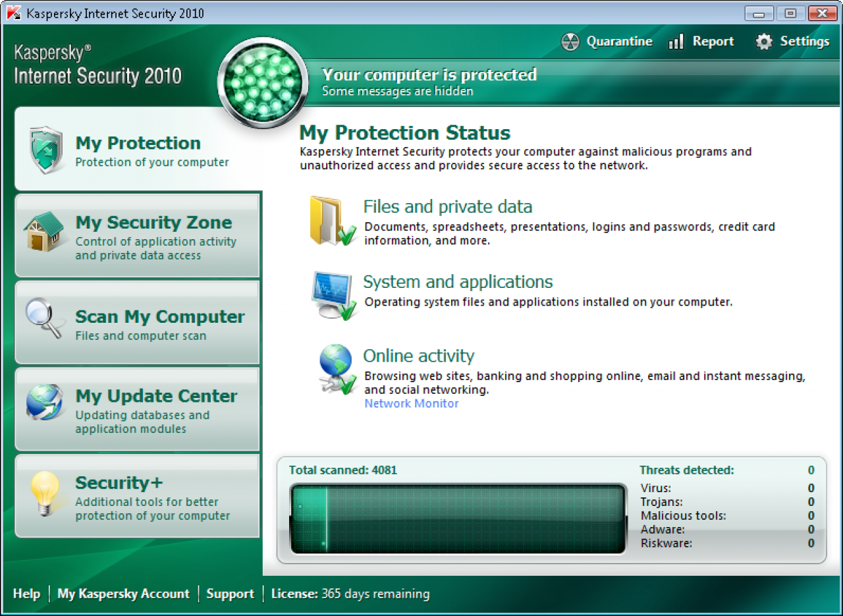
Task: Click the Scan My Computer magnifier icon
Action: 45,318
